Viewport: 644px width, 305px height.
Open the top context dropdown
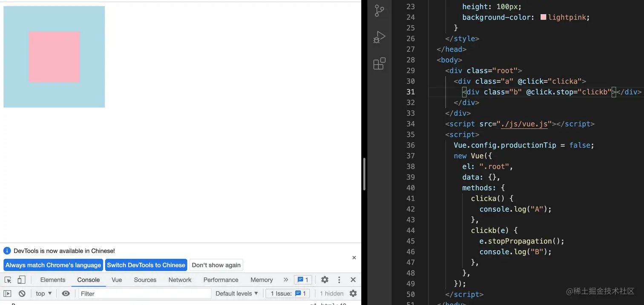point(43,293)
